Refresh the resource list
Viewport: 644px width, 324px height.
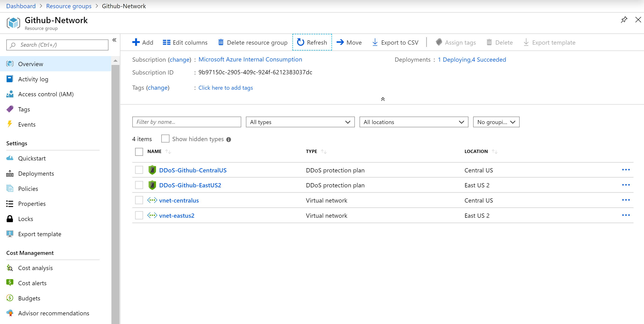[312, 42]
